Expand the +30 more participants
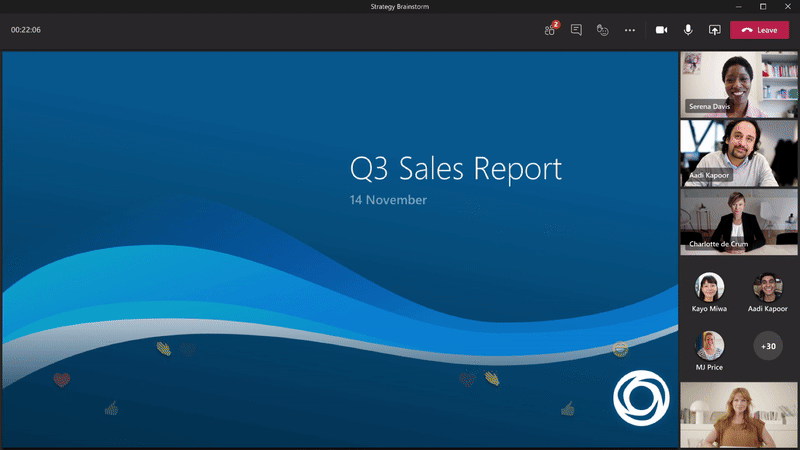The image size is (800, 450). click(768, 345)
